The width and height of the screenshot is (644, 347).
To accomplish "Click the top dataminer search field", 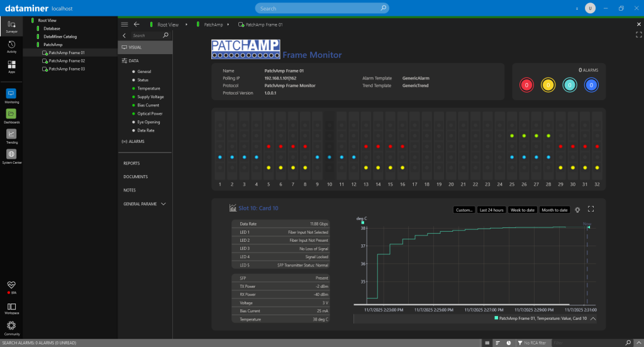I will (321, 8).
